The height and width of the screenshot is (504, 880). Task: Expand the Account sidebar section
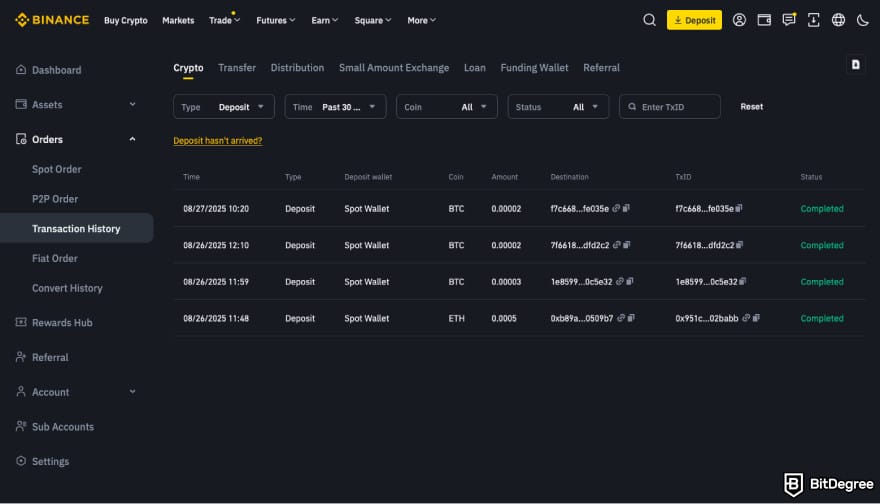(x=132, y=392)
